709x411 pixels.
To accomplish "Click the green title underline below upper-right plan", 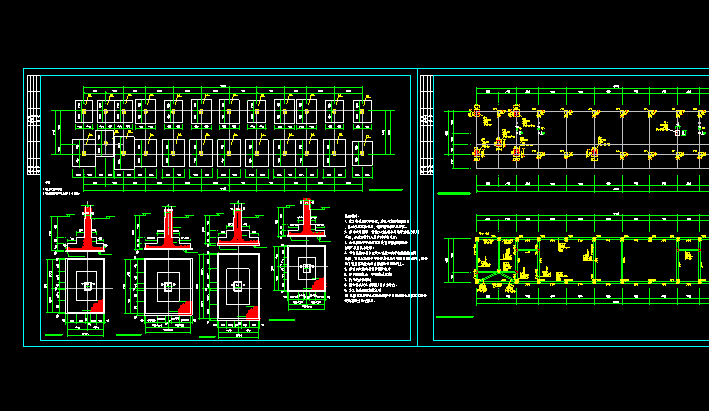I will pos(453,191).
